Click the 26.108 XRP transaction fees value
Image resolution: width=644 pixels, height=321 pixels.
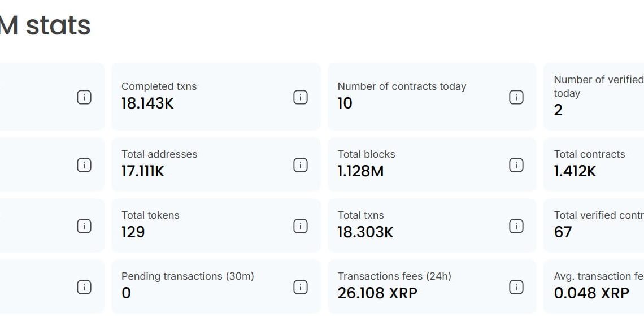(377, 293)
